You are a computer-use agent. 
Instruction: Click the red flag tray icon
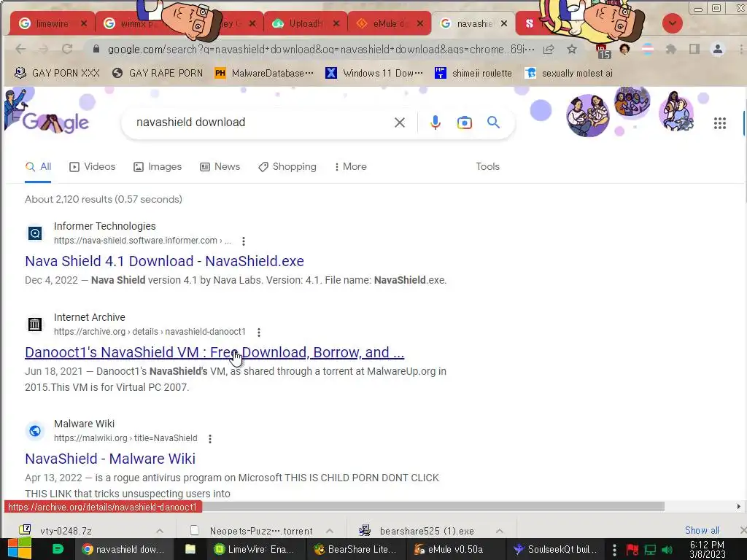tap(632, 550)
